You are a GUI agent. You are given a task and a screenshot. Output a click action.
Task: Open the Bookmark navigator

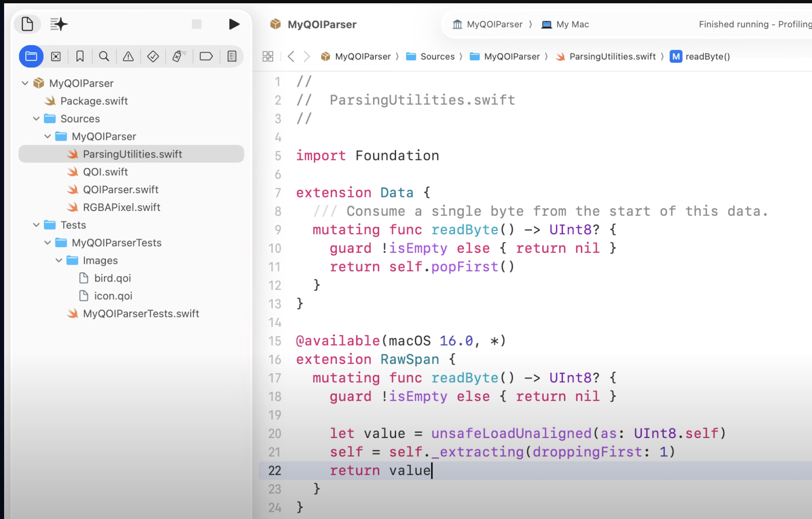(80, 56)
